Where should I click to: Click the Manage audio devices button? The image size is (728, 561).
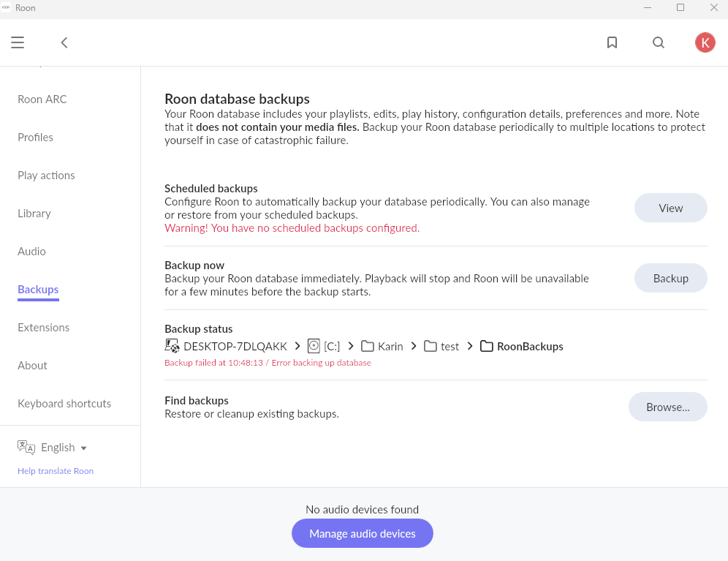point(362,533)
